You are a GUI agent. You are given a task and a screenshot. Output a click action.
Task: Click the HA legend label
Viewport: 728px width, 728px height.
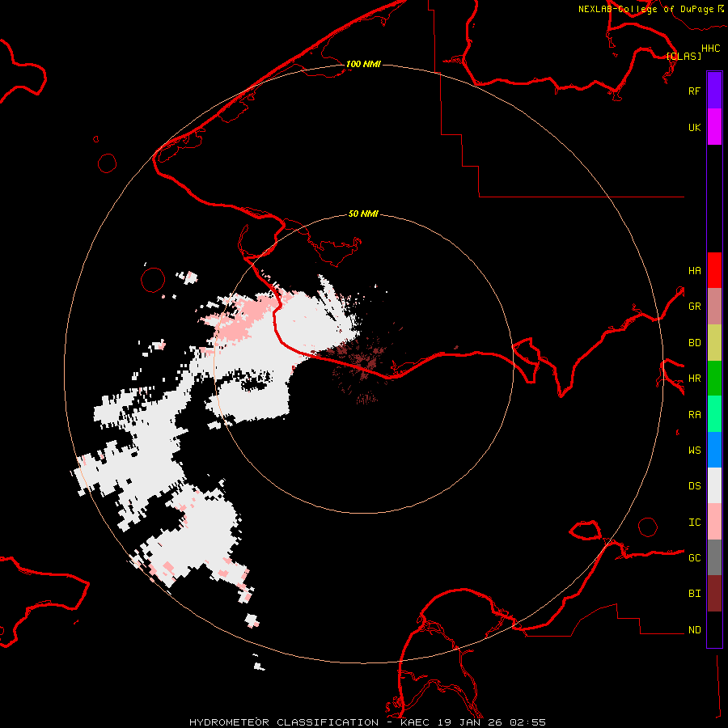tap(694, 270)
